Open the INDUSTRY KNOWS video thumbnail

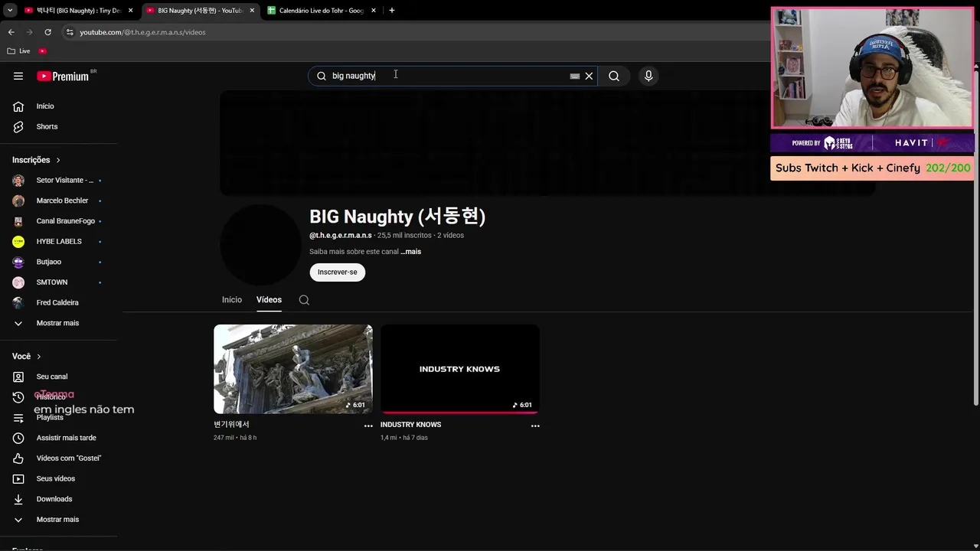click(460, 369)
